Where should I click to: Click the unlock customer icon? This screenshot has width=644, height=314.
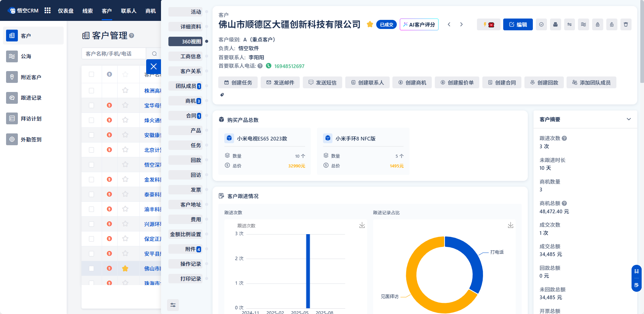click(x=612, y=25)
